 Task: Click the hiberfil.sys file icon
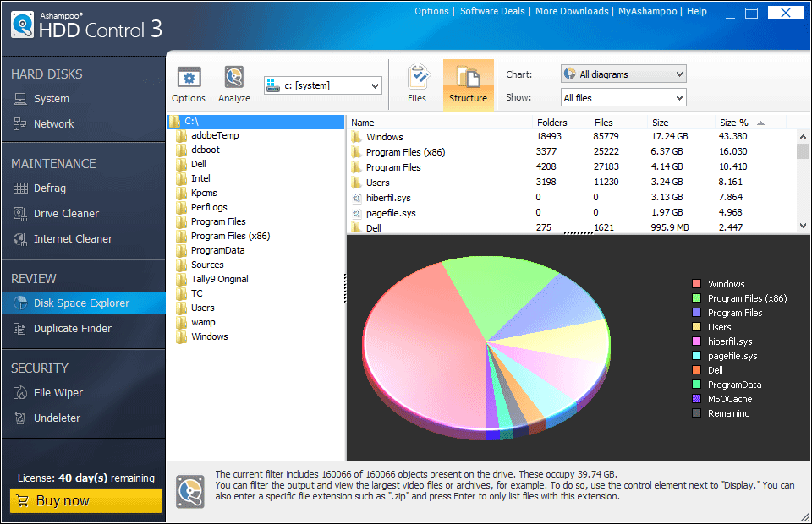357,198
